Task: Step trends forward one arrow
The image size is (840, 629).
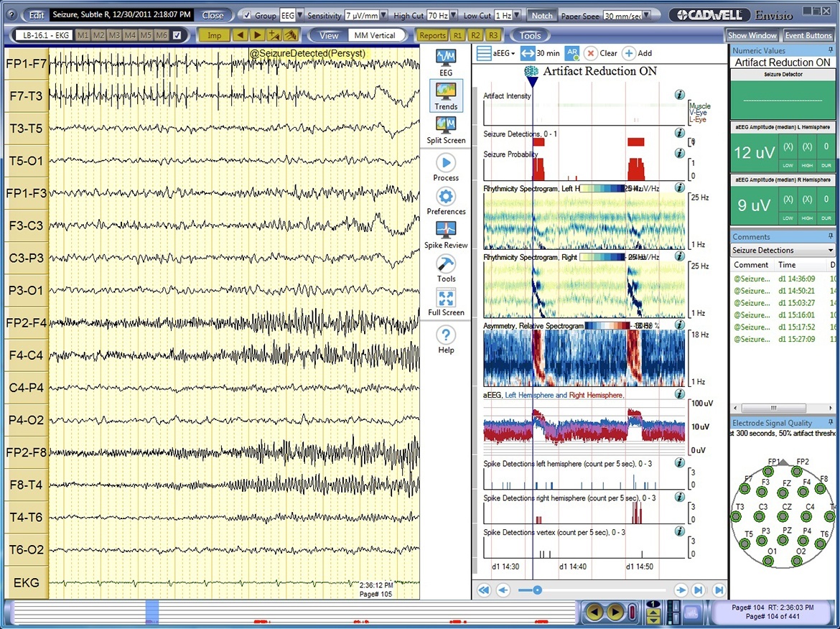Action: [x=681, y=590]
